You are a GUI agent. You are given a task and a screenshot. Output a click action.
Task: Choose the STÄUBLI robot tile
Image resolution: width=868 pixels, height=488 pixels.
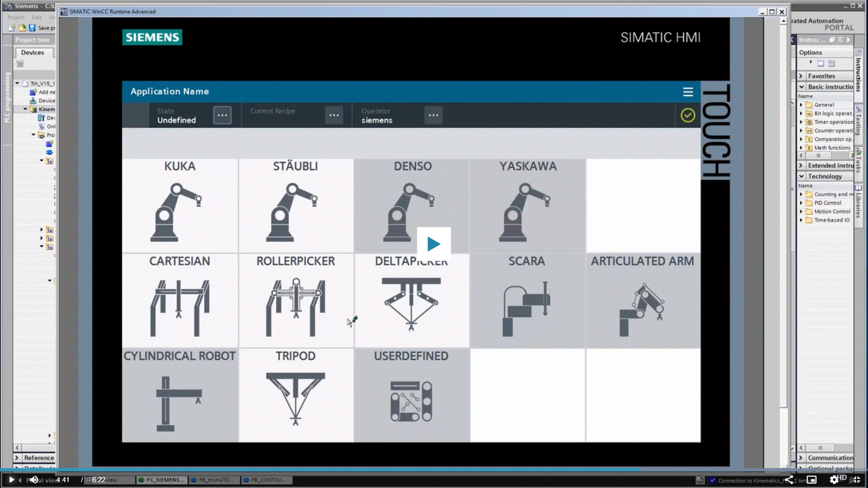click(296, 206)
